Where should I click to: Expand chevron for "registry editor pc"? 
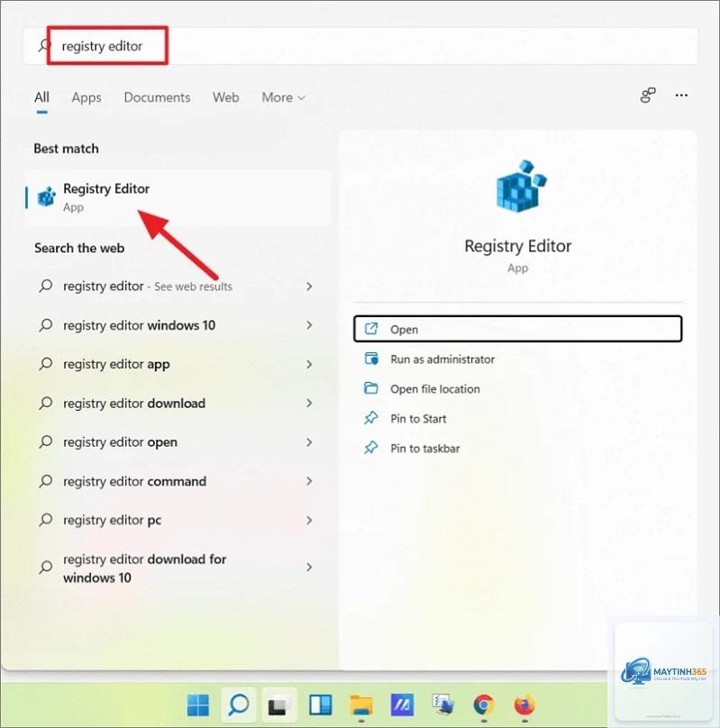[x=309, y=521]
